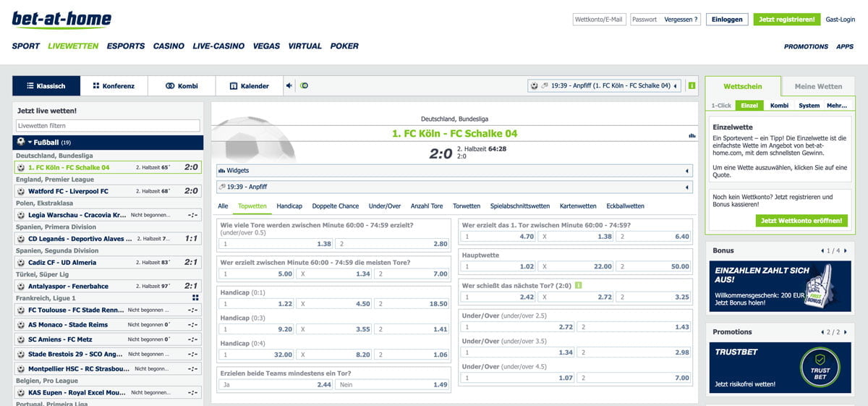Expand the Widgets panel
The width and height of the screenshot is (868, 406).
click(455, 171)
